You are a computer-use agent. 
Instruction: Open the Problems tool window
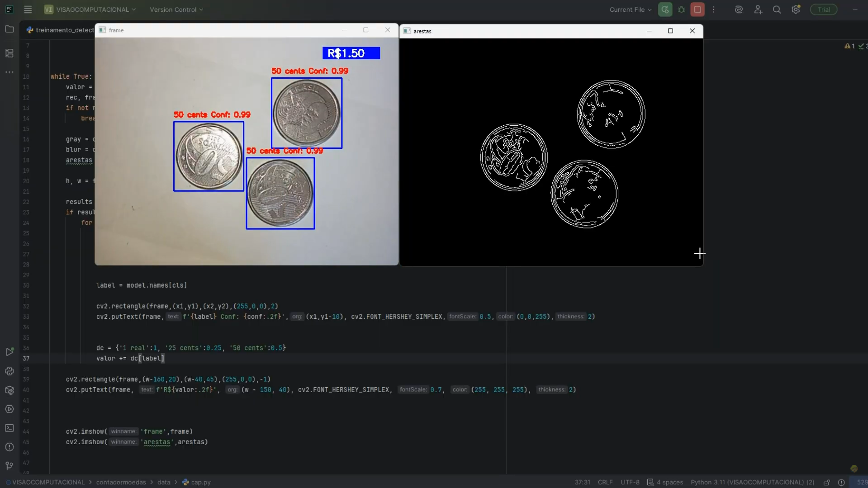[x=9, y=447]
